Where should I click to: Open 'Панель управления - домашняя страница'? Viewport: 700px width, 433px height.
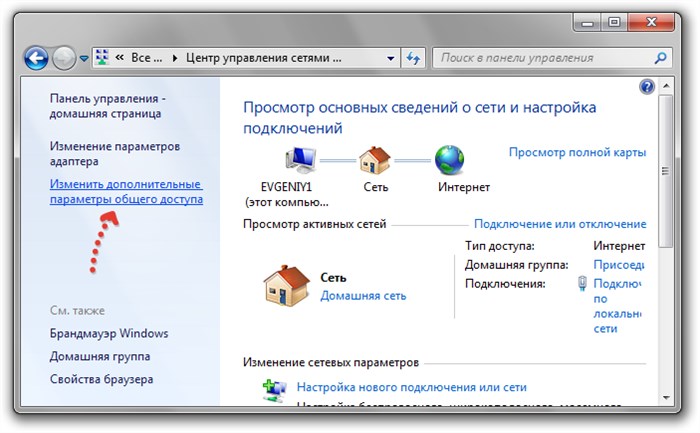point(107,106)
